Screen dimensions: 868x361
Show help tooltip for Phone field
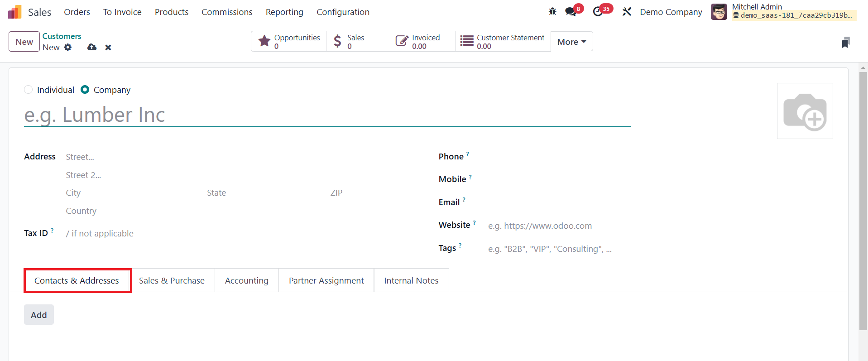468,154
